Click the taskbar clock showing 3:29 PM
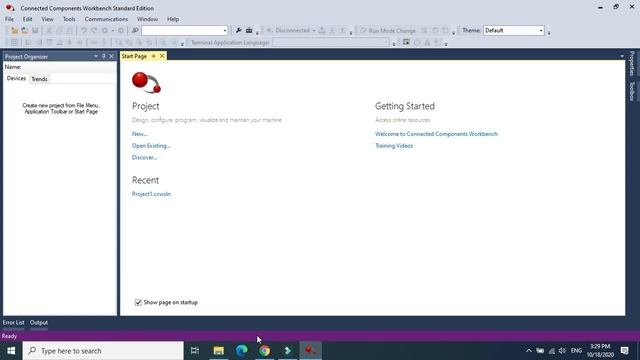Viewport: 640px width, 360px height. click(x=600, y=351)
